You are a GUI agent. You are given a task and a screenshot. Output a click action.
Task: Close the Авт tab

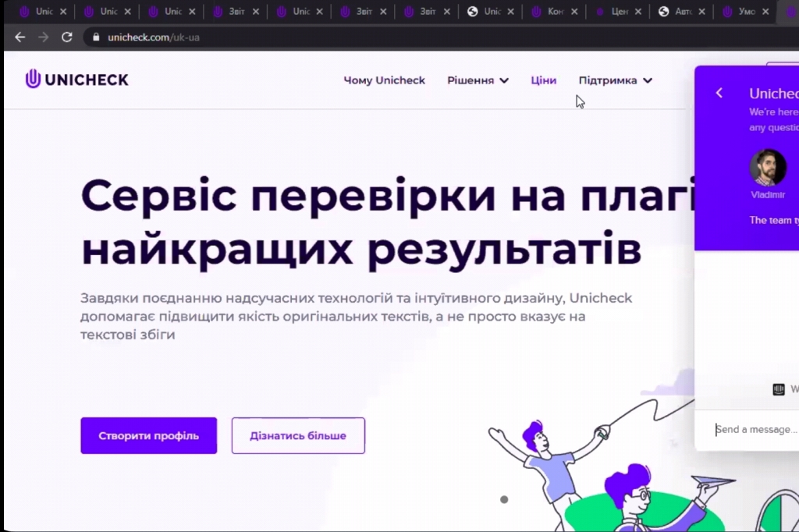pos(701,11)
